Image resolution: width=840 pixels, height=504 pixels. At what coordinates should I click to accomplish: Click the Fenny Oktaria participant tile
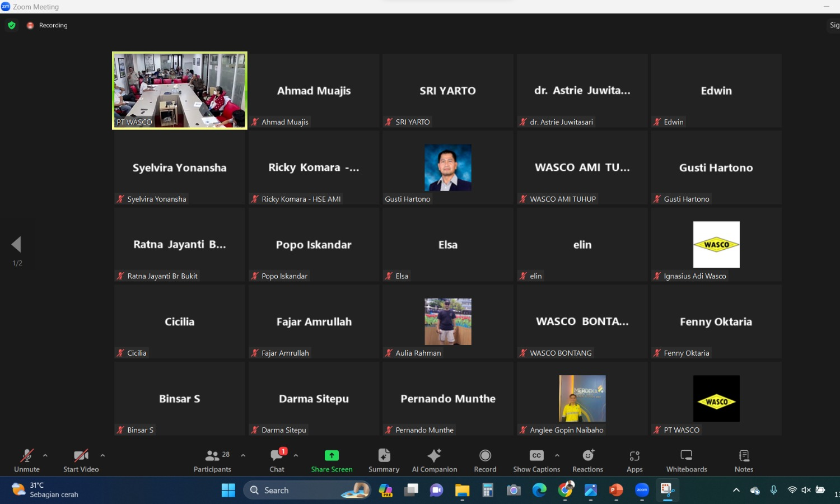tap(716, 321)
